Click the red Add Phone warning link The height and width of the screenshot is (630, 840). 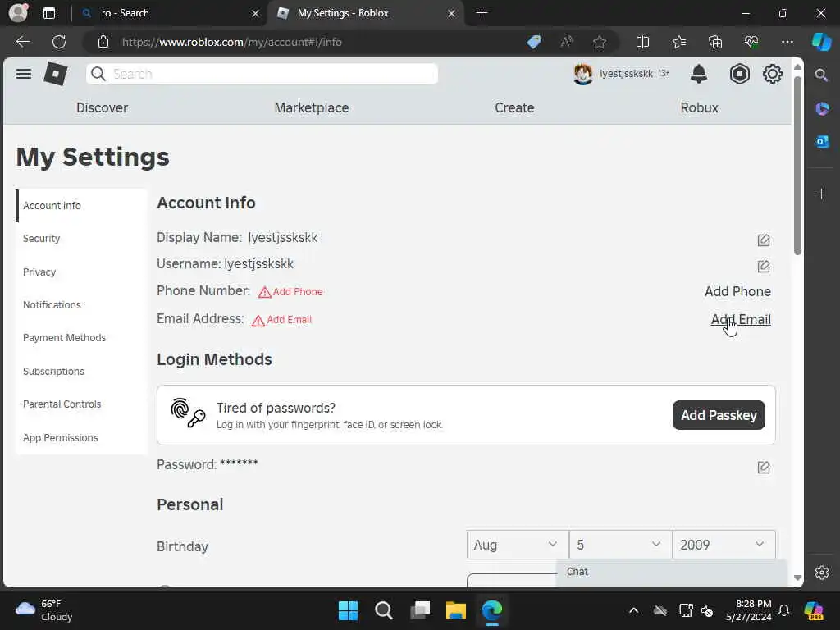(290, 291)
